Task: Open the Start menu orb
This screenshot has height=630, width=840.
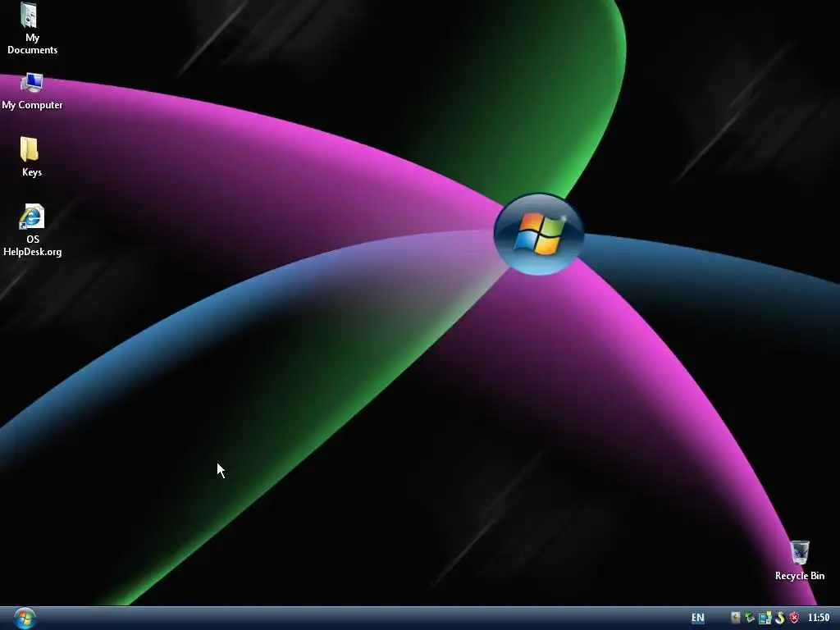Action: 25,618
